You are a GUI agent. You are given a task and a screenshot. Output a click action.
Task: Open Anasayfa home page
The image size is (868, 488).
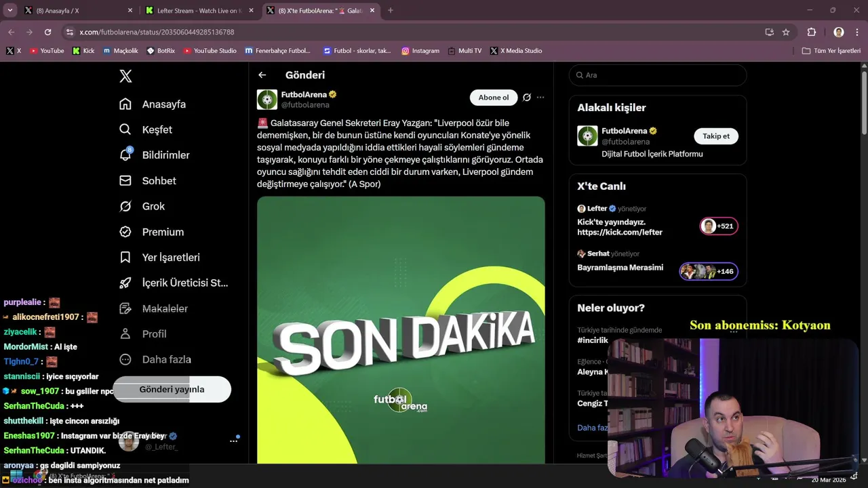(153, 104)
